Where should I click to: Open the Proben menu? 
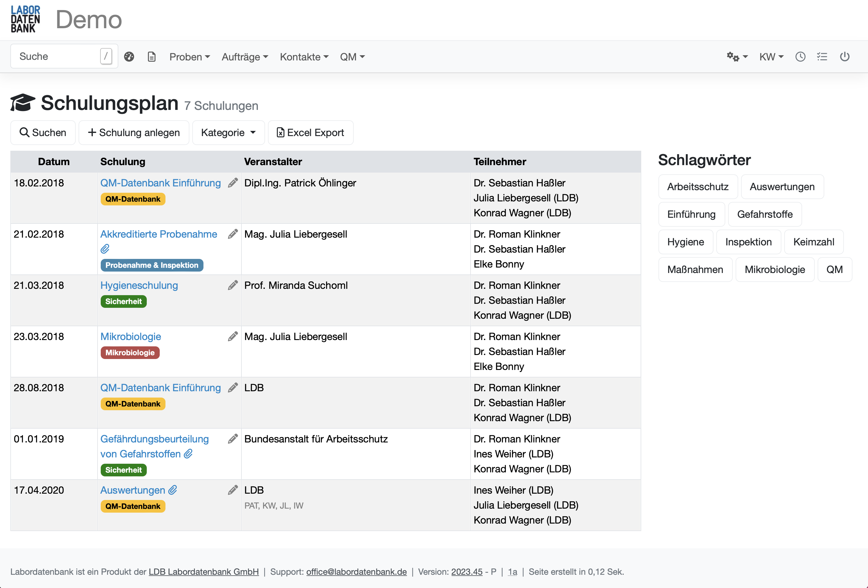[189, 57]
